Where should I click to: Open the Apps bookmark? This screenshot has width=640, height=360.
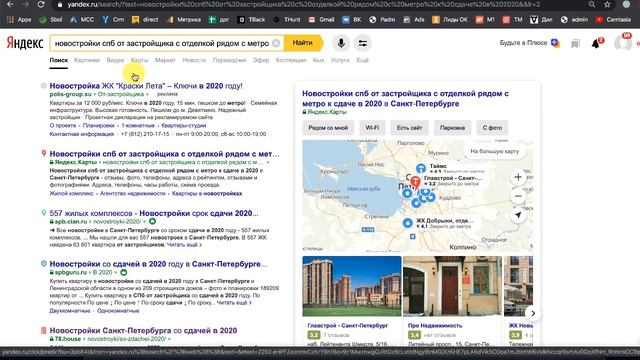[x=19, y=19]
